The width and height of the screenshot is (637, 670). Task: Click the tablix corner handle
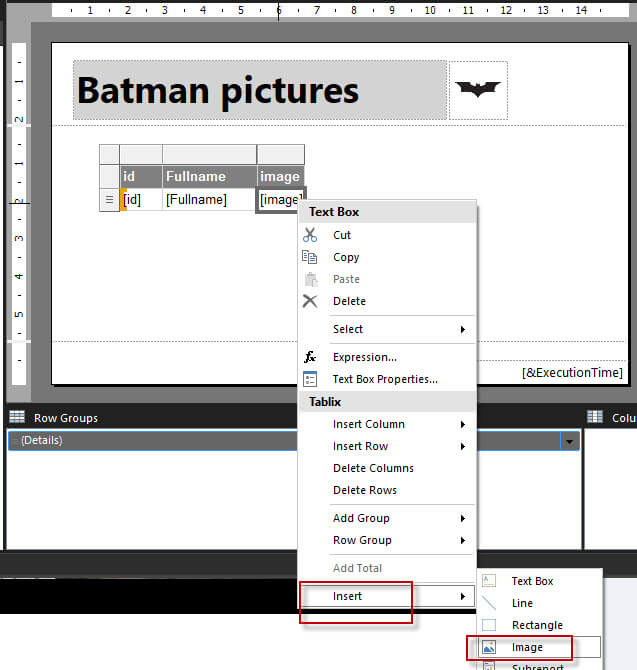pos(109,154)
